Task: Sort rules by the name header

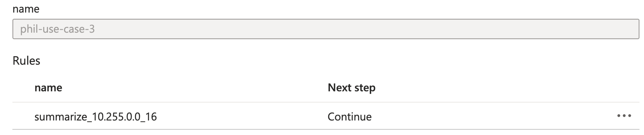Action: 48,88
